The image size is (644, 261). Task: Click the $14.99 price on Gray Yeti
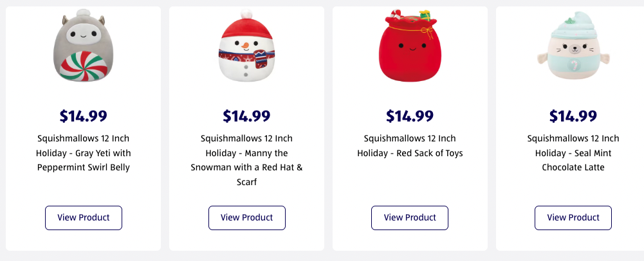click(x=84, y=116)
